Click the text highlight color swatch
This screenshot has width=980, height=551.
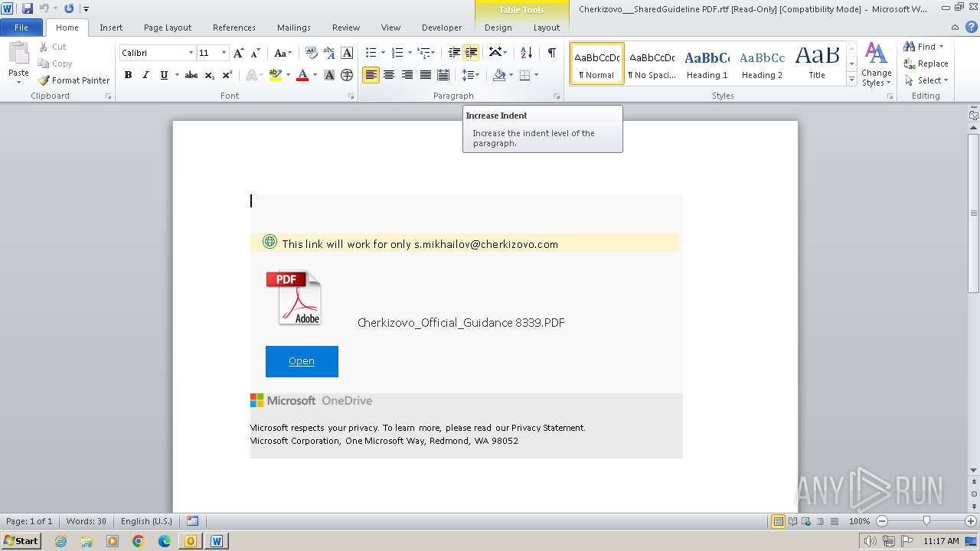276,75
